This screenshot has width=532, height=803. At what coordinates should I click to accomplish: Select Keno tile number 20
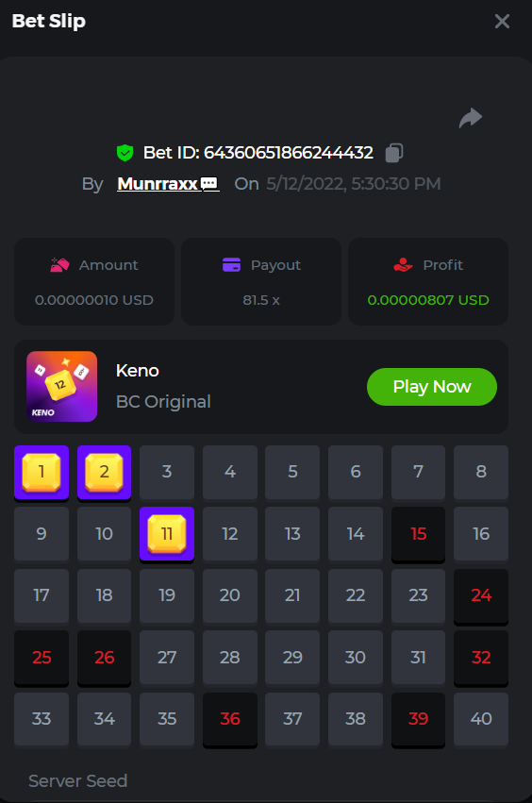pyautogui.click(x=230, y=595)
